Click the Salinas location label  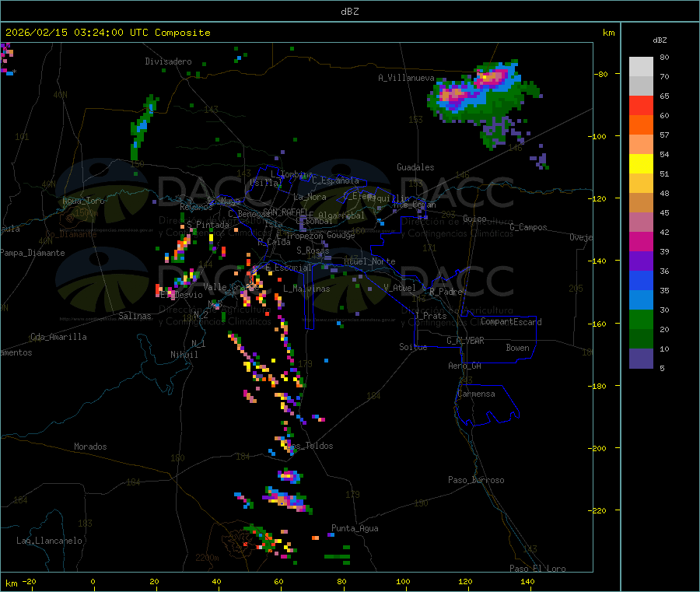pos(135,316)
